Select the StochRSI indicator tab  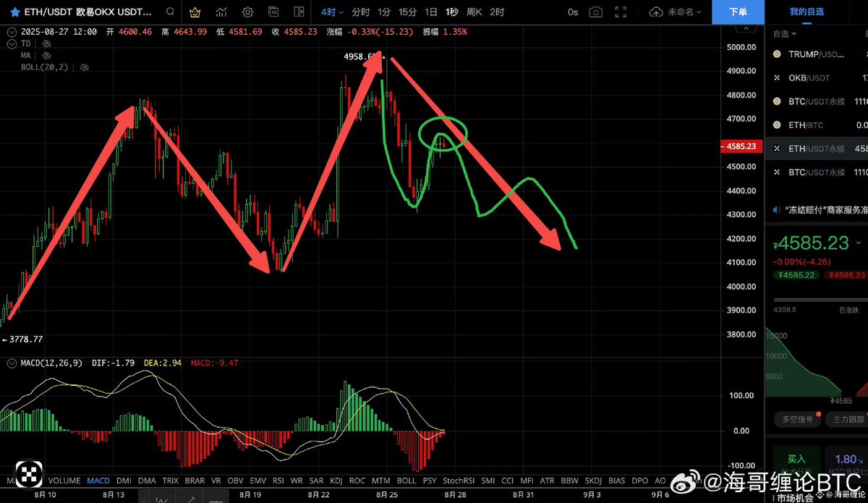458,481
